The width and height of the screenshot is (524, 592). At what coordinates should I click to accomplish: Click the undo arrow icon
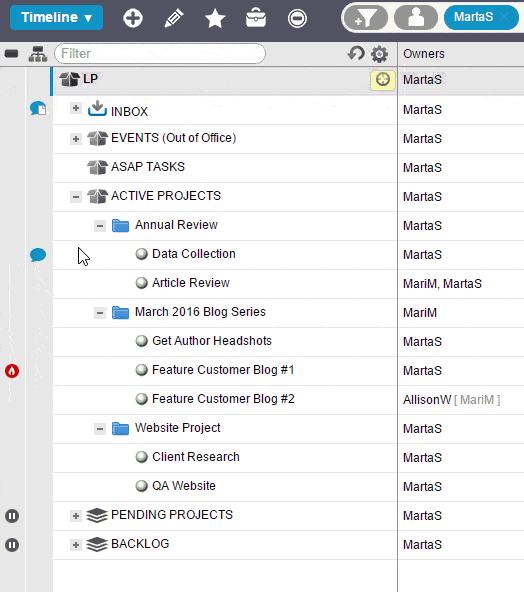pyautogui.click(x=356, y=54)
